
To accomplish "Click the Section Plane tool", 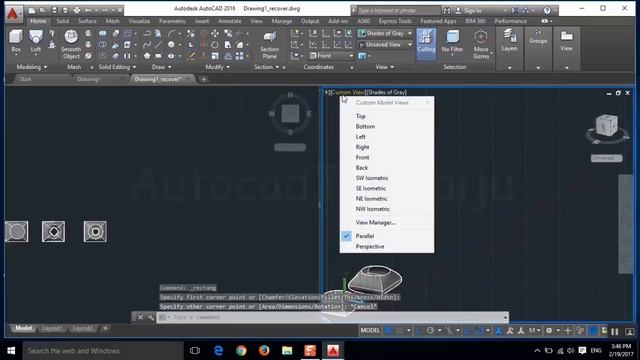I will [269, 45].
